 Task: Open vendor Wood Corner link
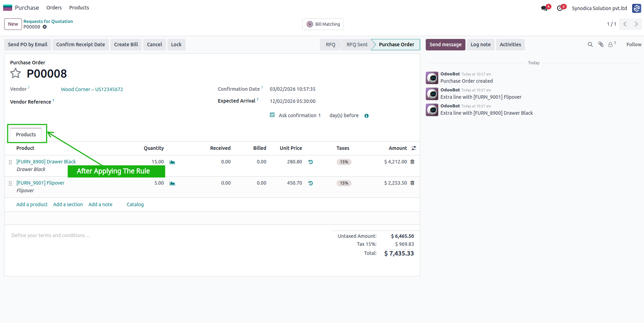pyautogui.click(x=92, y=89)
